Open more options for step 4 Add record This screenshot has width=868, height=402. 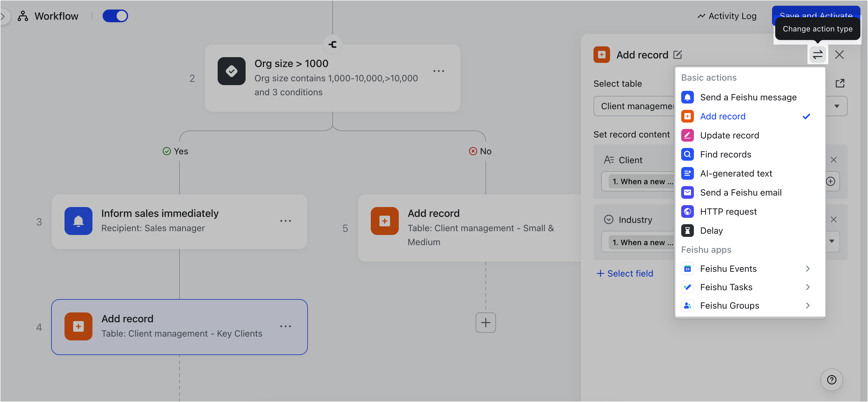(x=285, y=326)
